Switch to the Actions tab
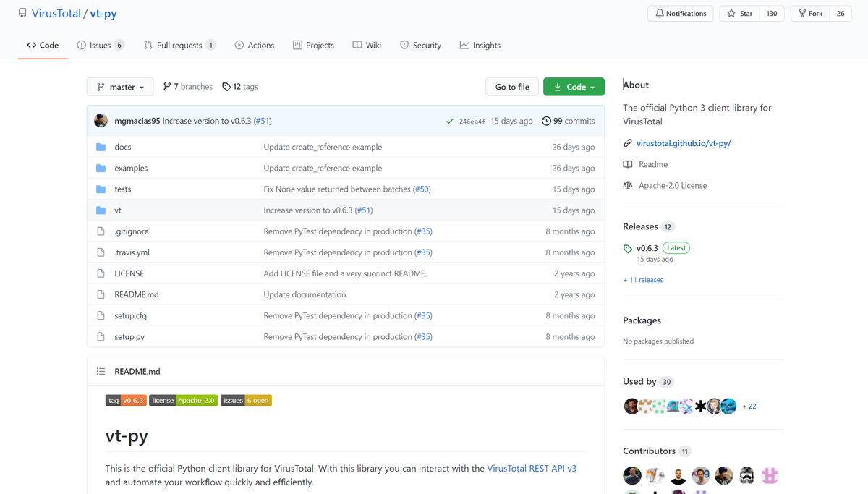The width and height of the screenshot is (868, 494). tap(255, 45)
